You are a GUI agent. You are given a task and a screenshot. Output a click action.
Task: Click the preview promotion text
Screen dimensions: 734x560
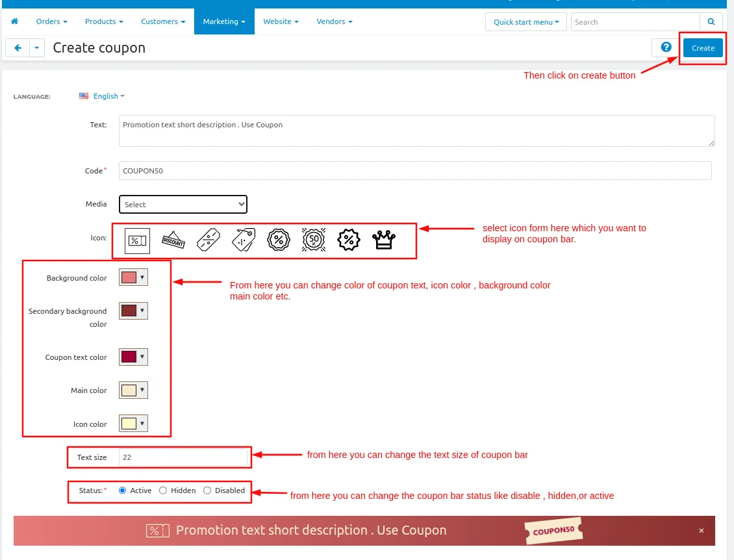(311, 530)
